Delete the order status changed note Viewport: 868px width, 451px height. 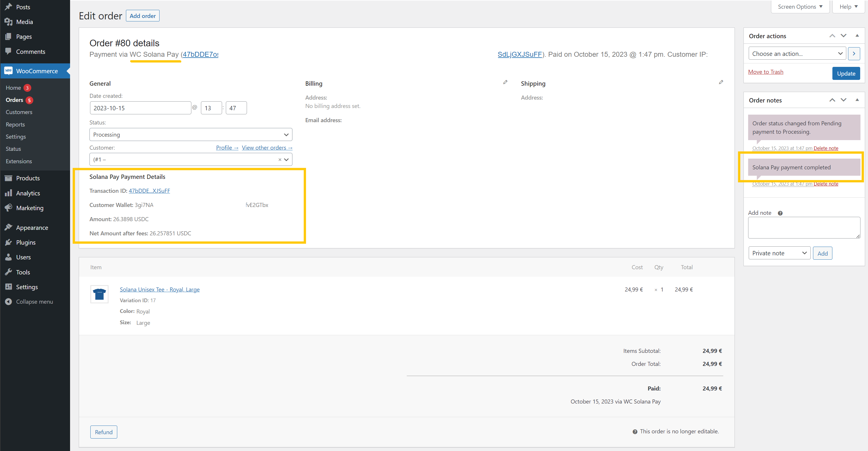tap(825, 148)
